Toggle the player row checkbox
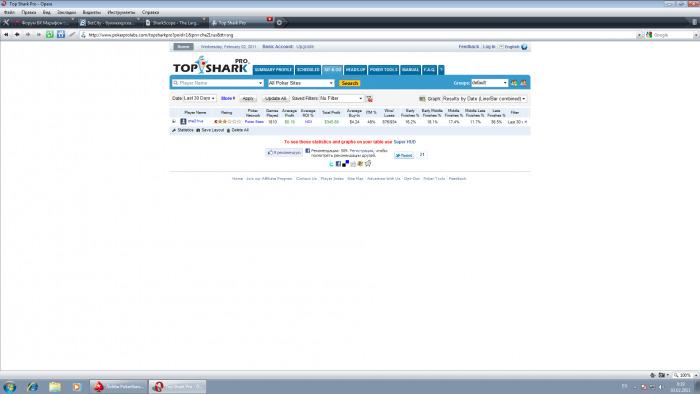 tap(174, 121)
